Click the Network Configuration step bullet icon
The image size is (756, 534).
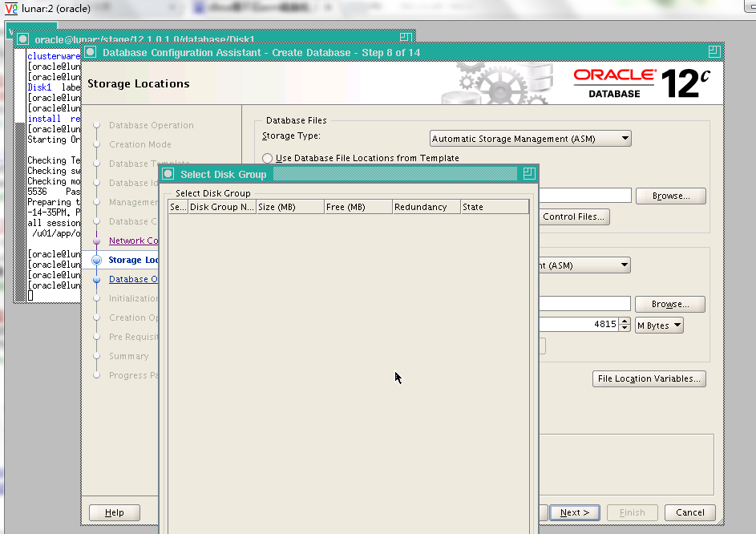(x=96, y=241)
